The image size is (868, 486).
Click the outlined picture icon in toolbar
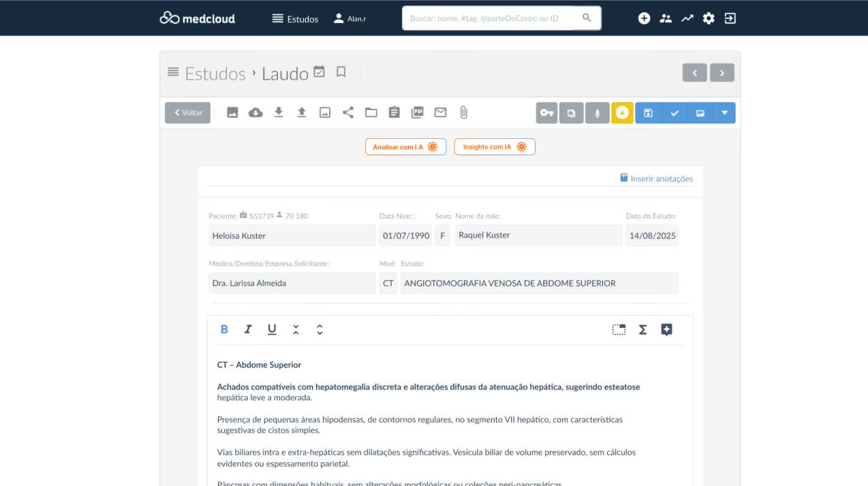coord(325,112)
